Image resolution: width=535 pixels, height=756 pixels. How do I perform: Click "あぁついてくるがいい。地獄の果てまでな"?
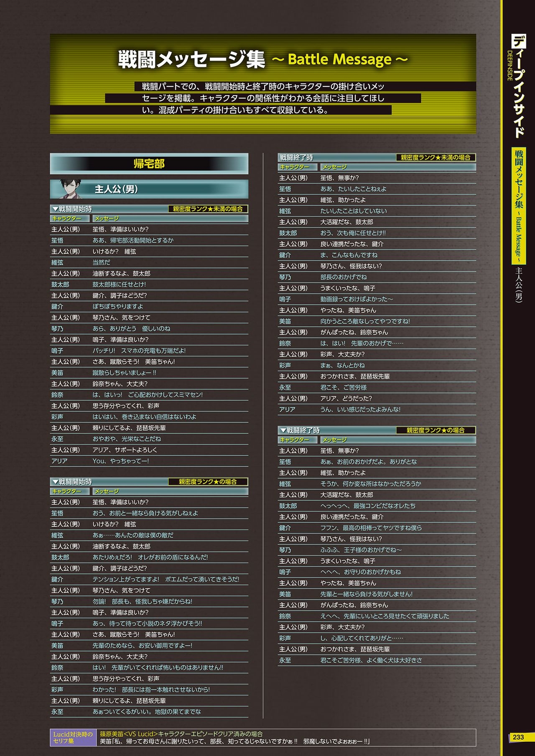click(147, 712)
